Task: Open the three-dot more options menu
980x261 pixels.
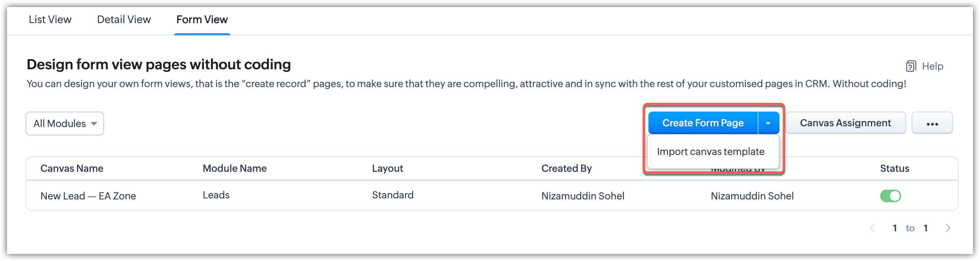Action: [x=932, y=124]
